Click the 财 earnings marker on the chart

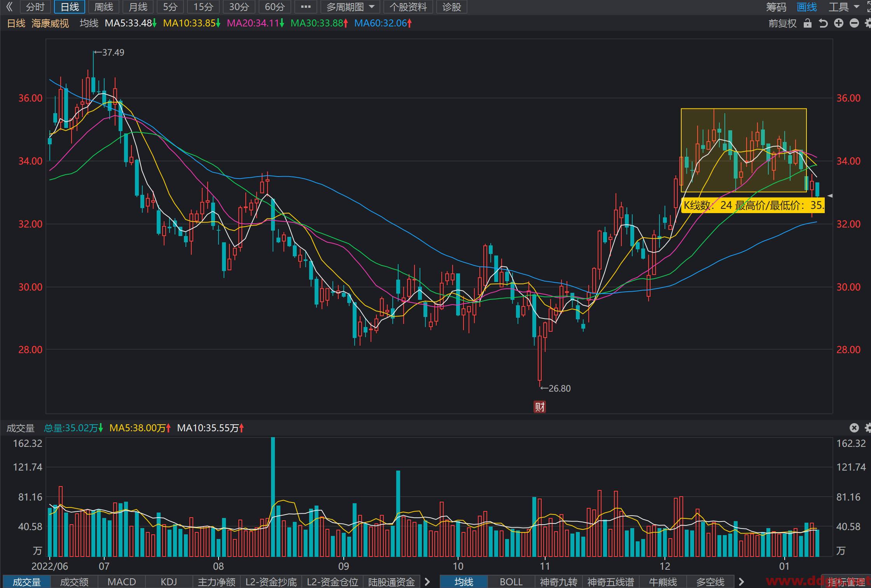tap(539, 407)
